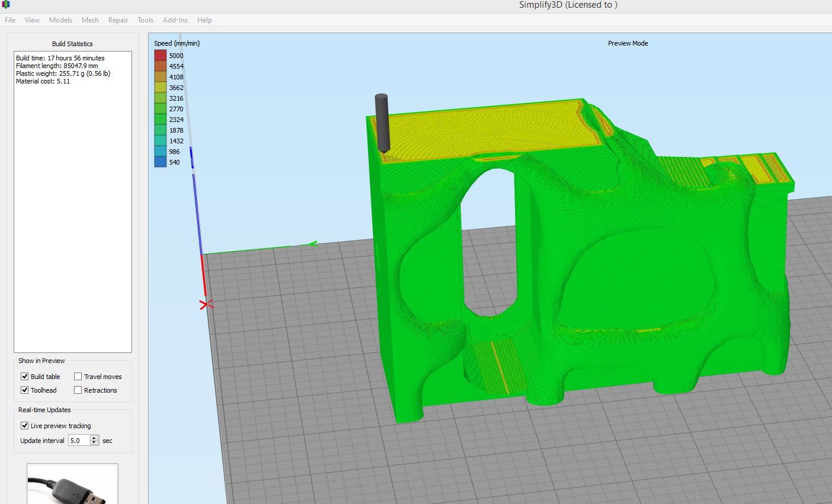Click the Filament length statistic
This screenshot has height=504, width=832.
(57, 66)
